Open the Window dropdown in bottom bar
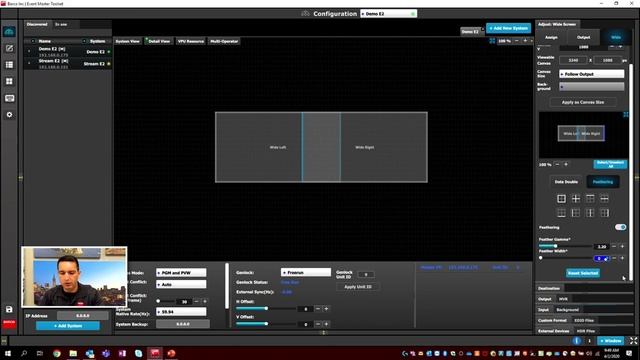Screen dimensions: 640x360 click(x=611, y=340)
